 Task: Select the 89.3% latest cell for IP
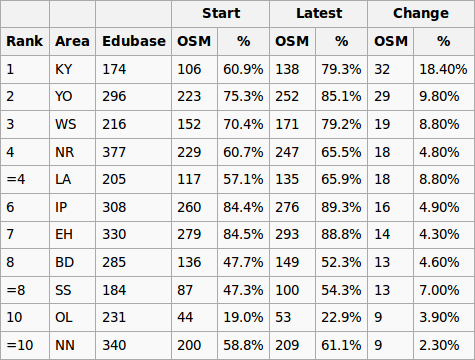341,207
